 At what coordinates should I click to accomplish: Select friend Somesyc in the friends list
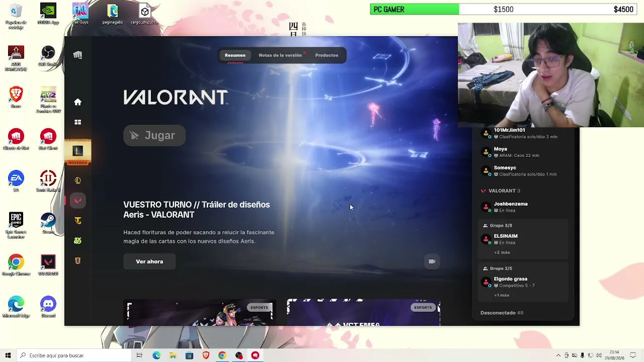523,171
